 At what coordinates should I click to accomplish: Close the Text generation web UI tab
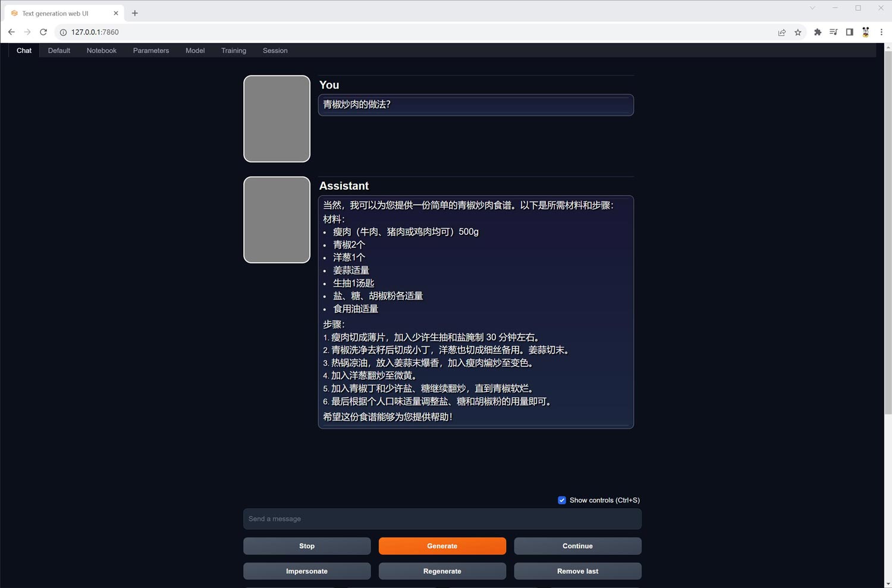pyautogui.click(x=116, y=13)
